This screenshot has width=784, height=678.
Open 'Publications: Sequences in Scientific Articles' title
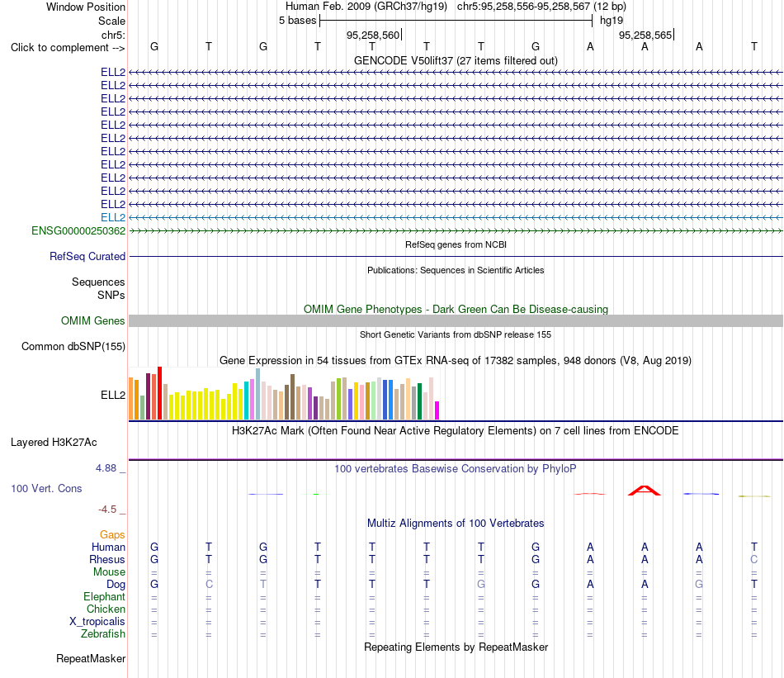pos(456,270)
